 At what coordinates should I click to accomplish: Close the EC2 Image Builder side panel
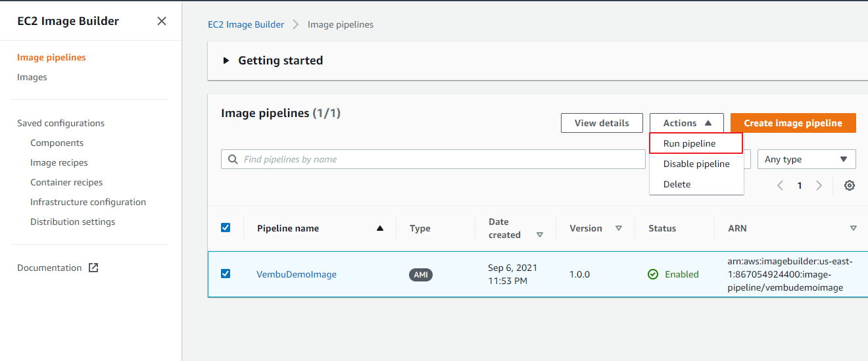(x=162, y=21)
